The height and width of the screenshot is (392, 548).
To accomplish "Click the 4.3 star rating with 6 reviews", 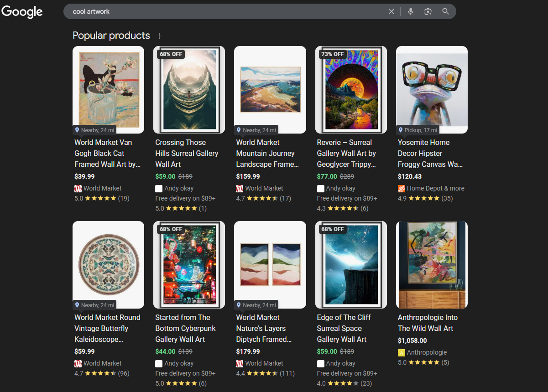I will 343,208.
